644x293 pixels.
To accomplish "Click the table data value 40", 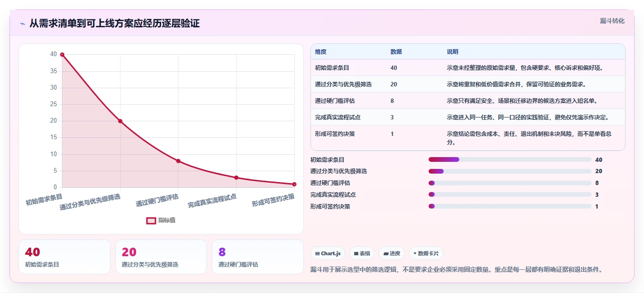I will click(394, 68).
